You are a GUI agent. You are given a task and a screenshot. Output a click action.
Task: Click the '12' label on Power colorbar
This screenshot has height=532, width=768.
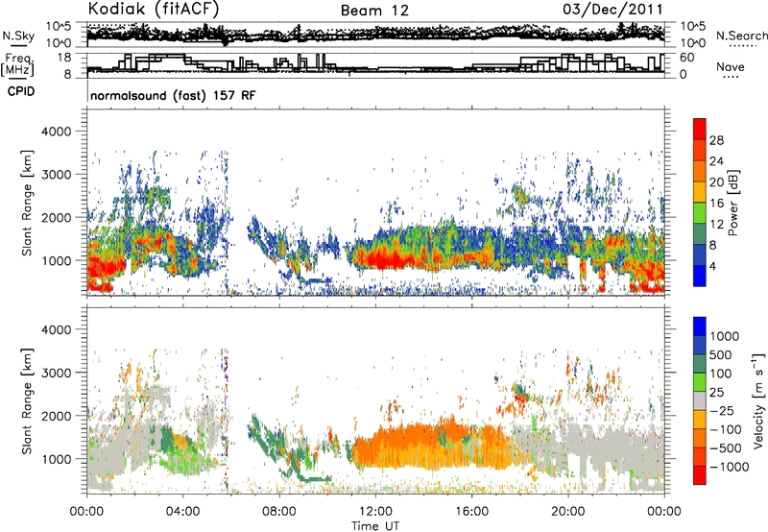716,225
